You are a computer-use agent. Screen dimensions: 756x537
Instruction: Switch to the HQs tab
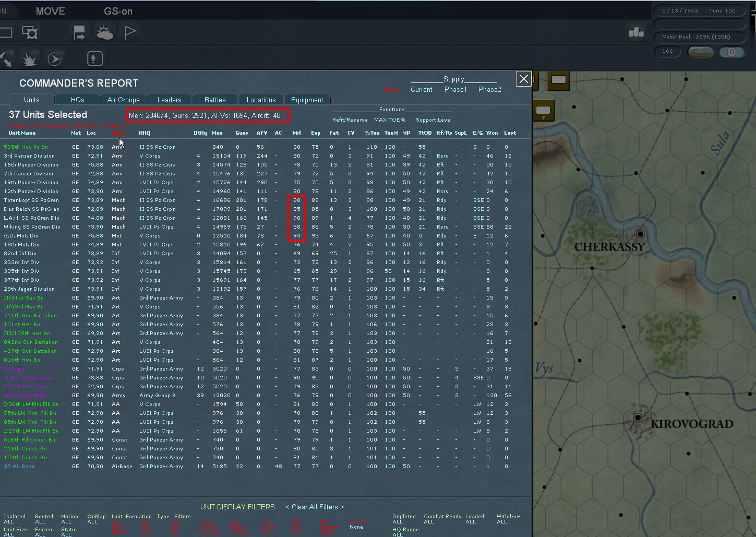[x=77, y=100]
